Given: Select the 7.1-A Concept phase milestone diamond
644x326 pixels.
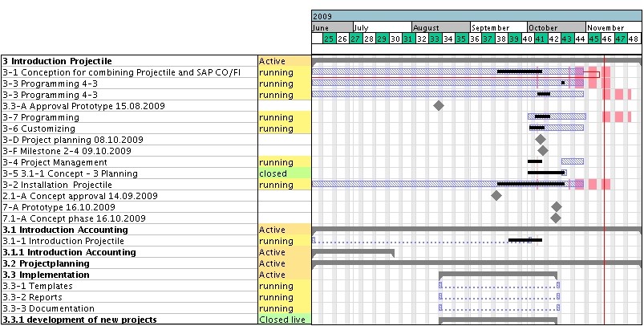Looking at the screenshot, I should click(x=557, y=218).
